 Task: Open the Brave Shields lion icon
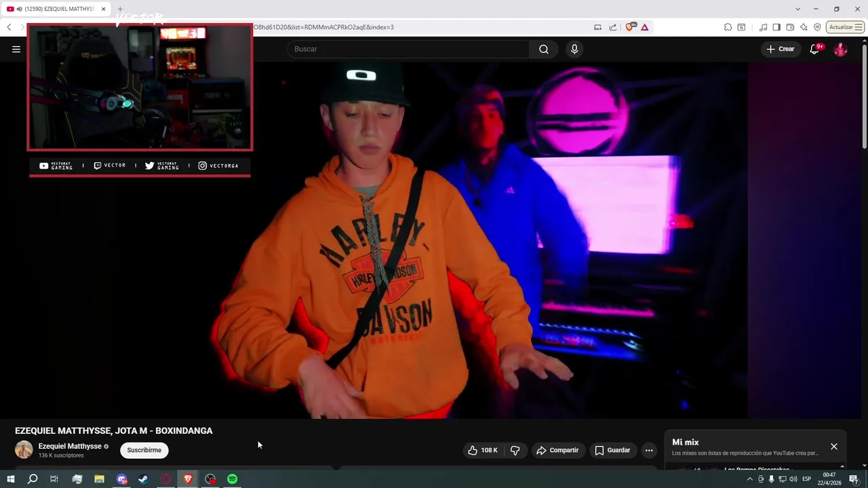[x=631, y=27]
